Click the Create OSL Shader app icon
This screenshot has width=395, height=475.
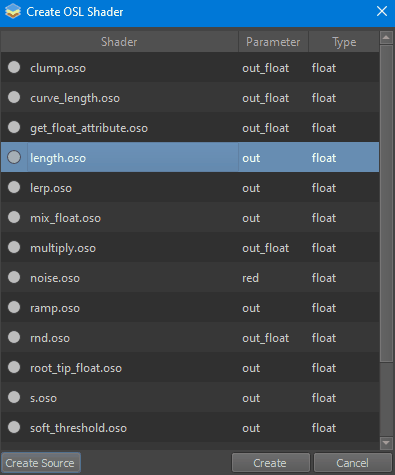(13, 12)
